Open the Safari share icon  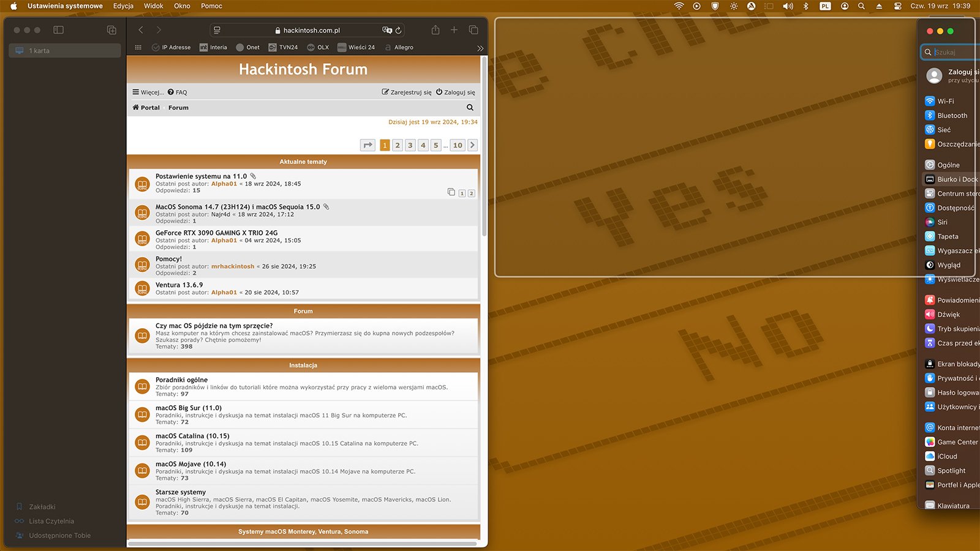coord(435,30)
